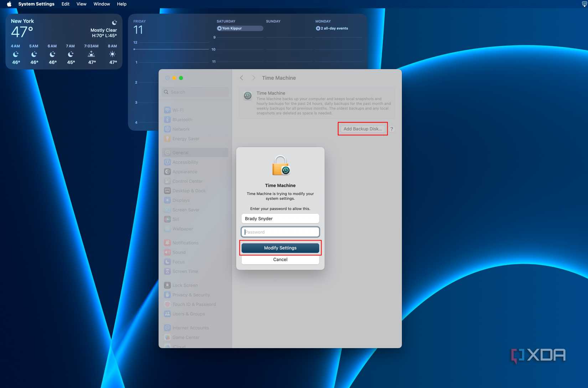Cancel the Time Machine password dialog

pyautogui.click(x=280, y=259)
